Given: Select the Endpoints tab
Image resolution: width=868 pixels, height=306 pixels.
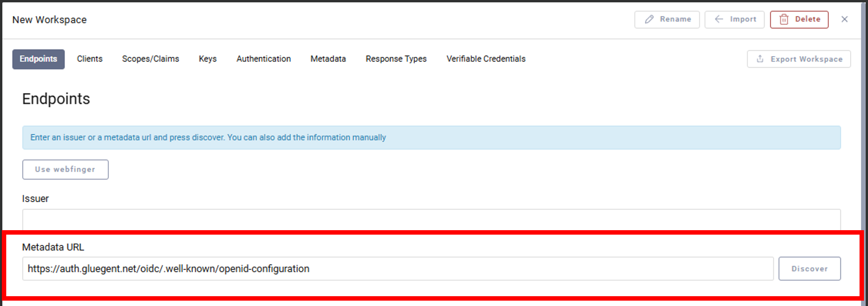Looking at the screenshot, I should pyautogui.click(x=38, y=59).
